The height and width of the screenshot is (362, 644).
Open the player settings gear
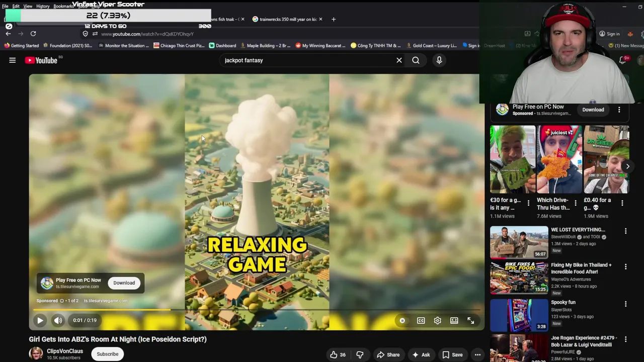click(x=438, y=320)
